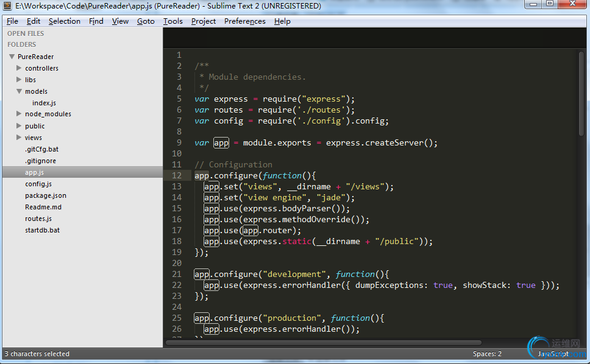Open the Selection menu
This screenshot has width=590, height=364.
65,21
